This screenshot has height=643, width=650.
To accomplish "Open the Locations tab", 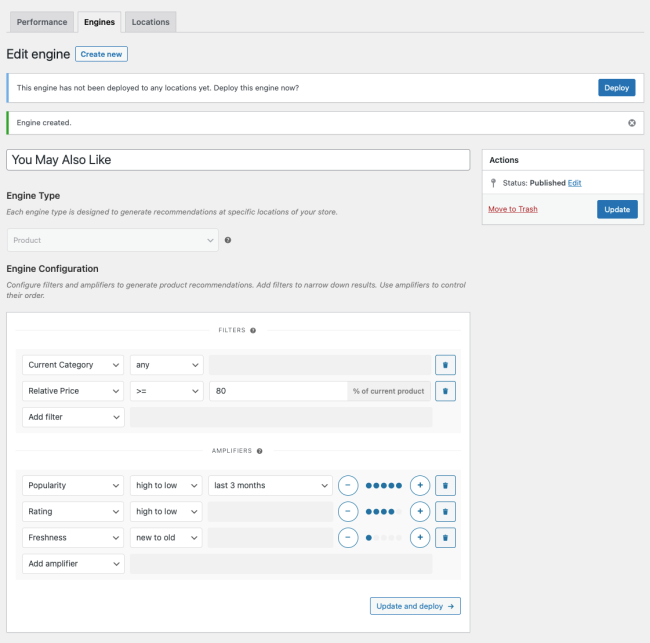I will tap(150, 21).
